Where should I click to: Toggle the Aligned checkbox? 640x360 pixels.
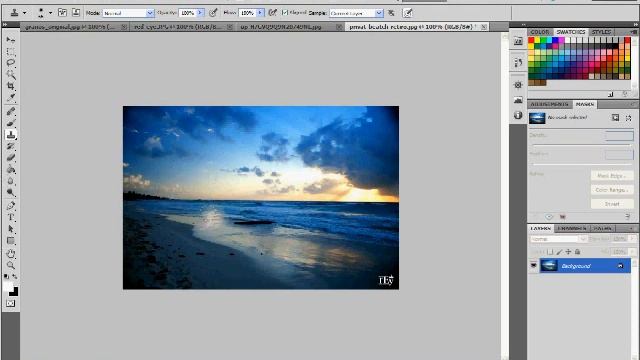click(x=285, y=13)
